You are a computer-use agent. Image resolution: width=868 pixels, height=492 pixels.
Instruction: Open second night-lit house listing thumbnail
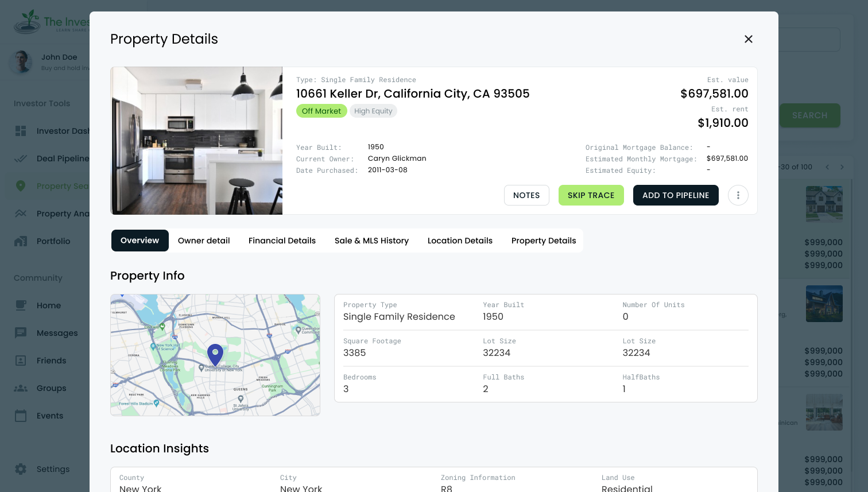point(824,304)
